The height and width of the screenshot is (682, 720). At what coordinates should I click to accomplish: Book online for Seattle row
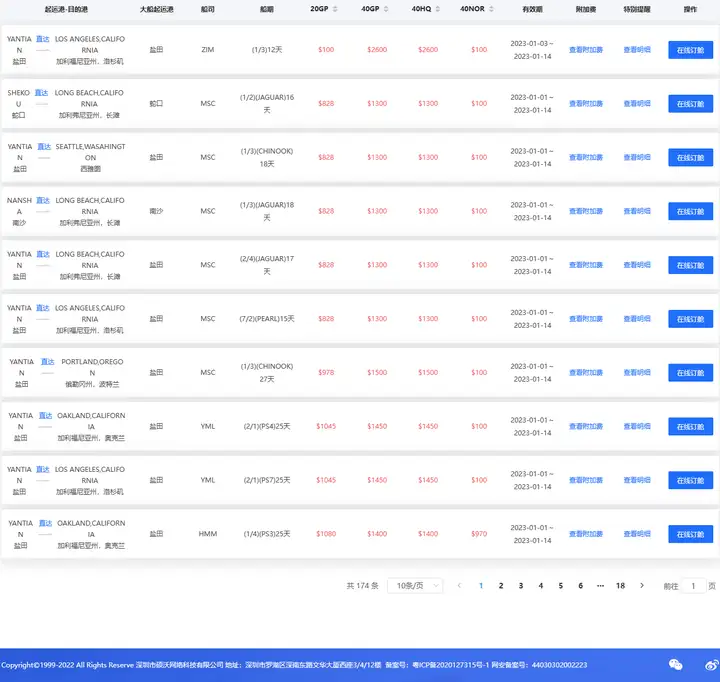[x=690, y=158]
